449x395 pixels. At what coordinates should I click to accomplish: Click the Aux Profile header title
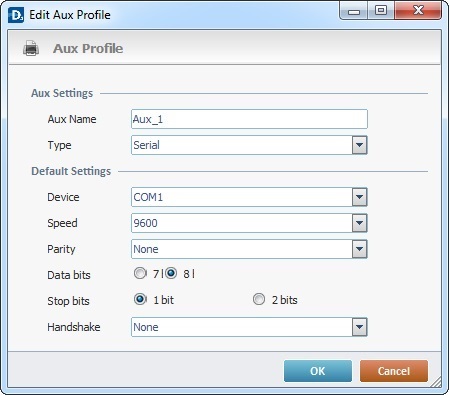pos(88,49)
